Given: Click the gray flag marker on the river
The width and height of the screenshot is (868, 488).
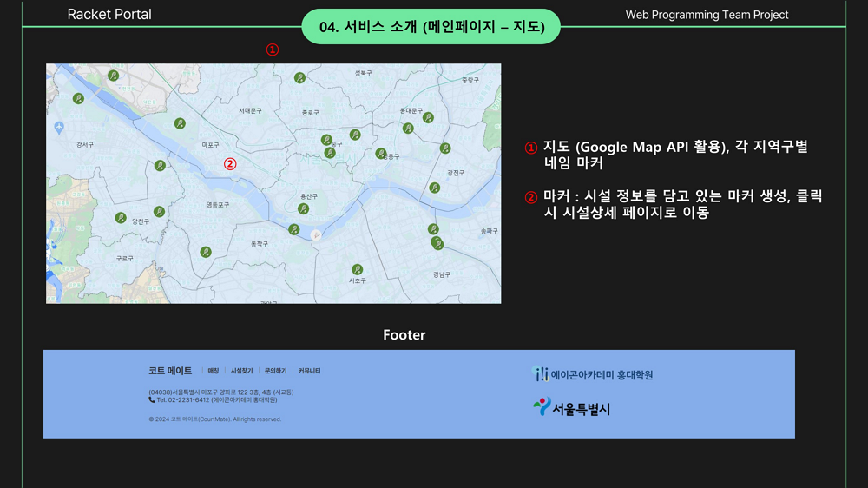Looking at the screenshot, I should (x=316, y=234).
